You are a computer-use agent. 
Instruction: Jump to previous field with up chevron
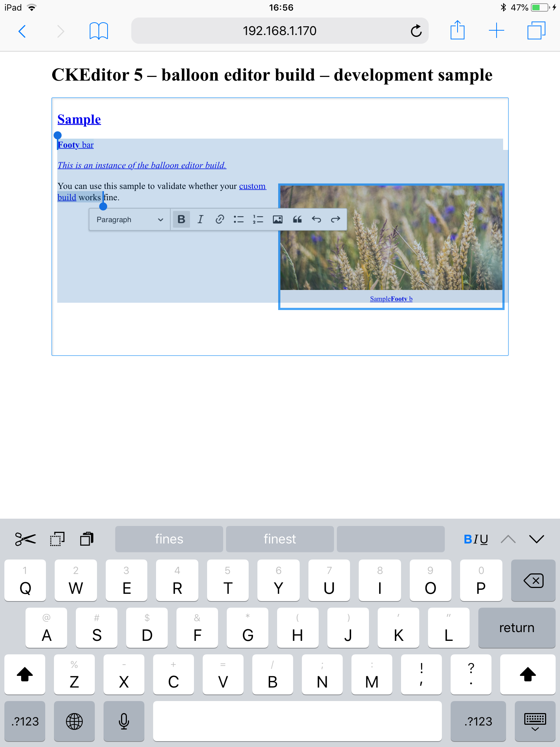click(508, 539)
